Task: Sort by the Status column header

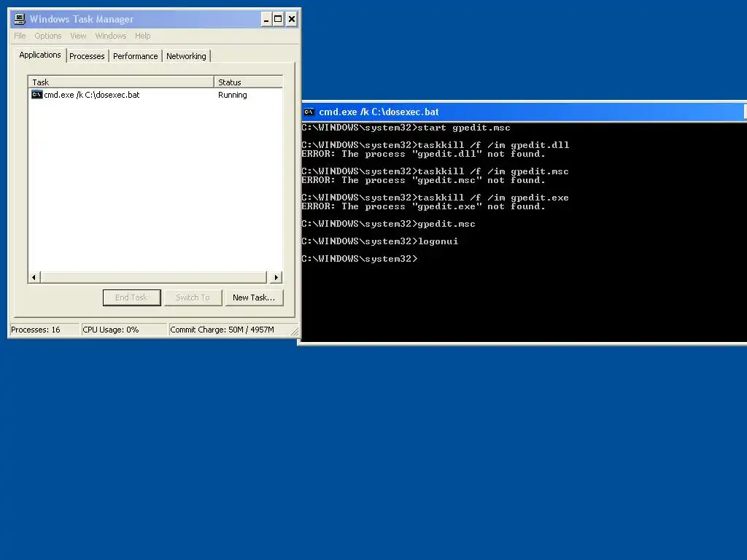Action: pyautogui.click(x=248, y=82)
